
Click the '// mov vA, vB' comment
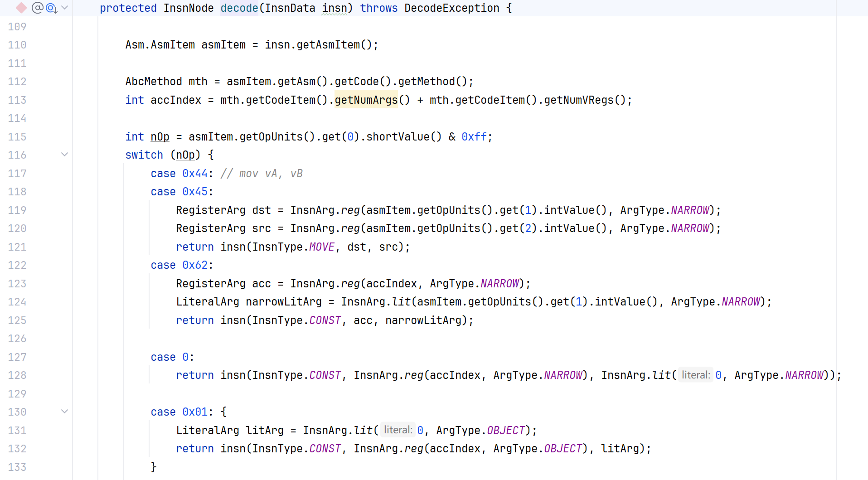[x=262, y=174]
